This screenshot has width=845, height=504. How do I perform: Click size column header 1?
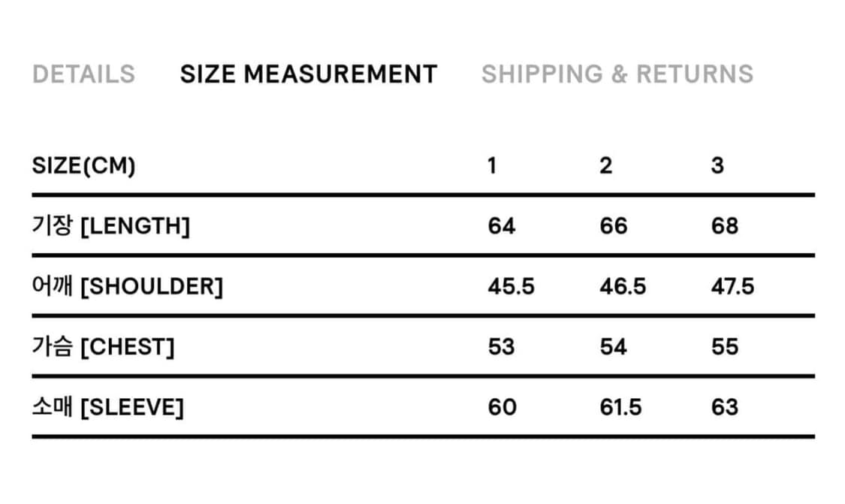(492, 166)
